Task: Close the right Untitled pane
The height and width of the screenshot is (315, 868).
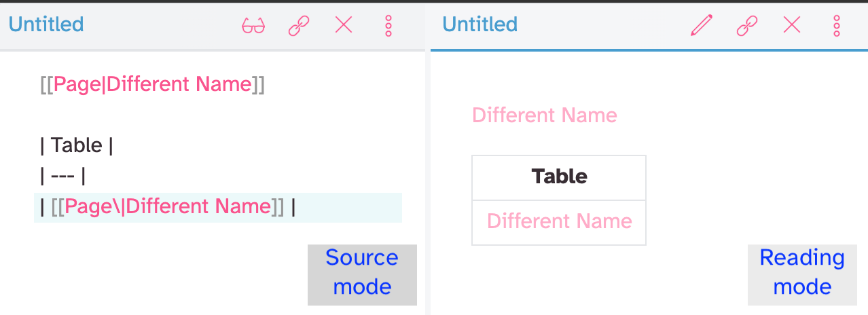Action: (792, 25)
